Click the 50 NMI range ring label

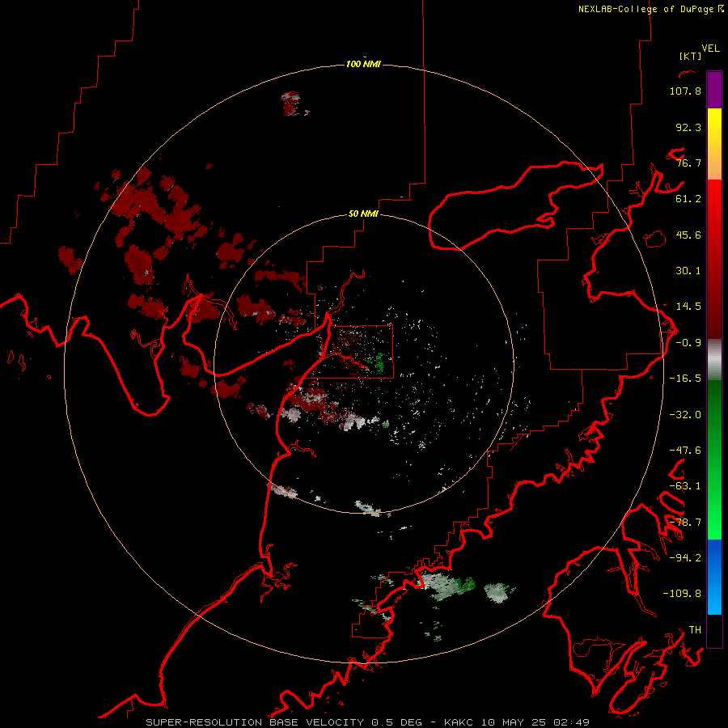363,214
